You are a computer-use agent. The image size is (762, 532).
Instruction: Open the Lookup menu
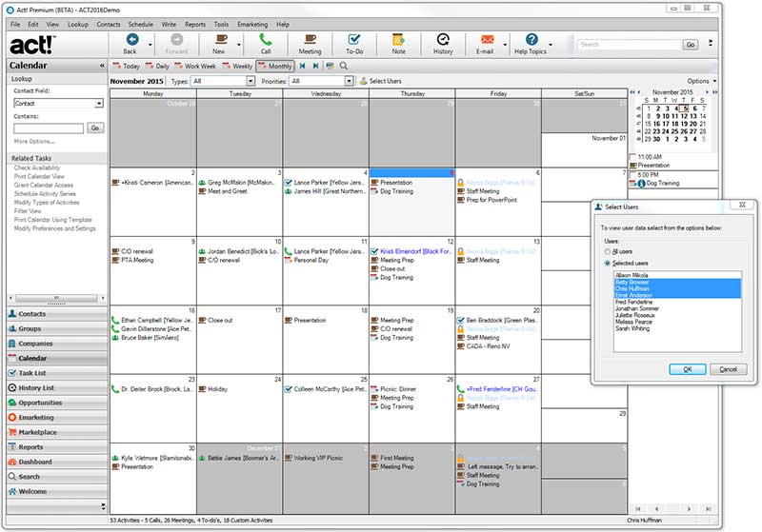coord(78,25)
